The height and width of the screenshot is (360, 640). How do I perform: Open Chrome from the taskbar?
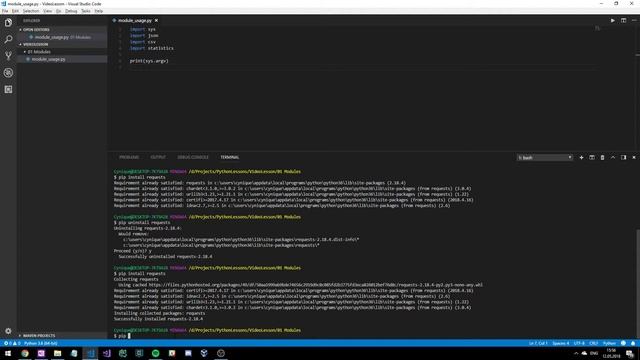click(x=25, y=353)
